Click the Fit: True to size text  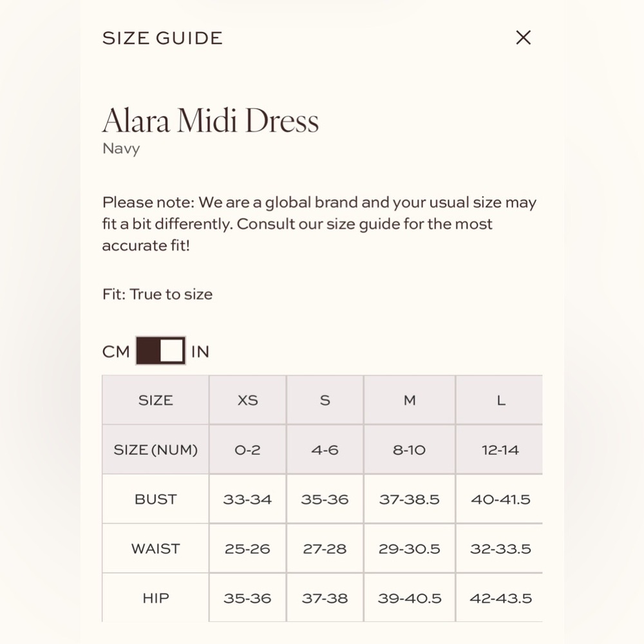[157, 294]
